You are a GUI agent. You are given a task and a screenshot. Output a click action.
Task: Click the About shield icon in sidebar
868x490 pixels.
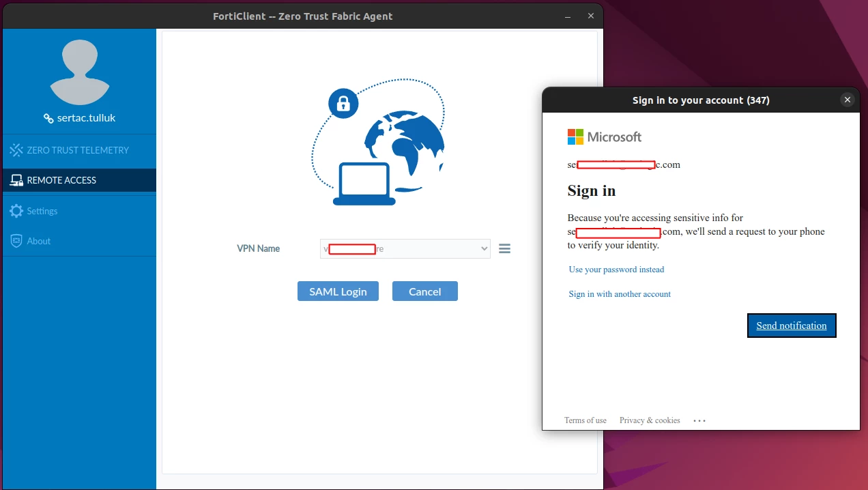click(16, 241)
